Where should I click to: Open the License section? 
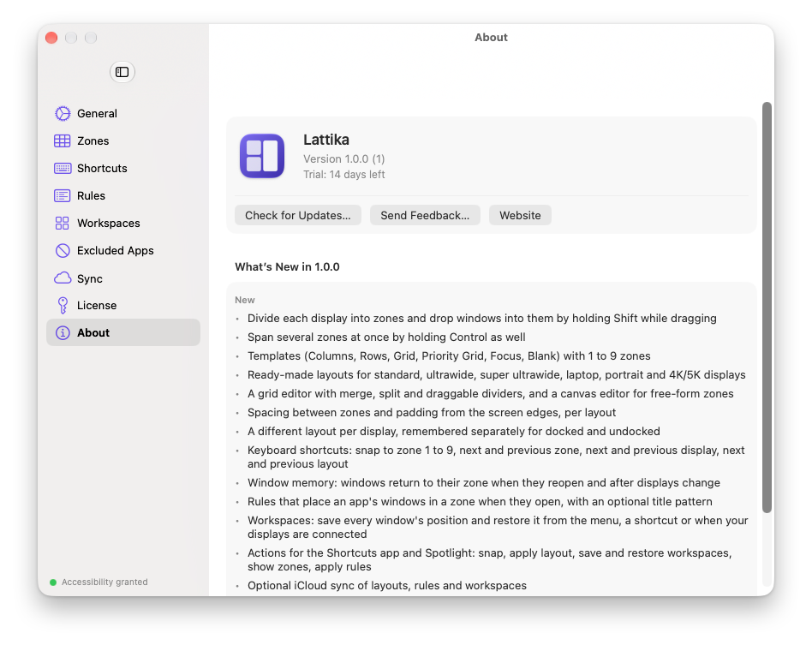coord(123,306)
